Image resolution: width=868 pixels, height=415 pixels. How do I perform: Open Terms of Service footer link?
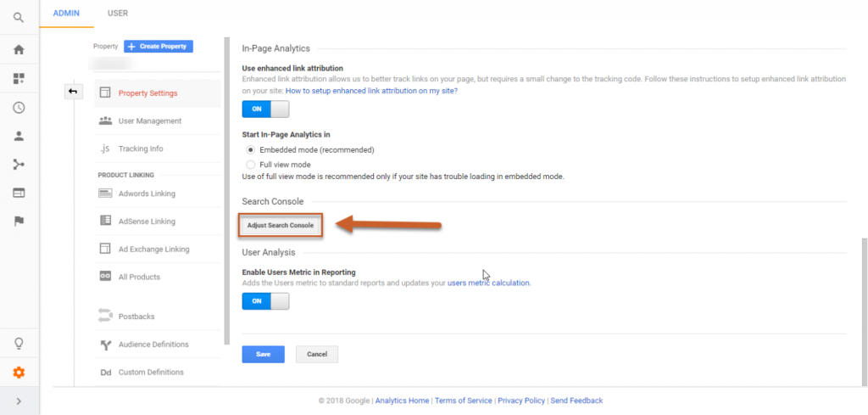(x=464, y=400)
